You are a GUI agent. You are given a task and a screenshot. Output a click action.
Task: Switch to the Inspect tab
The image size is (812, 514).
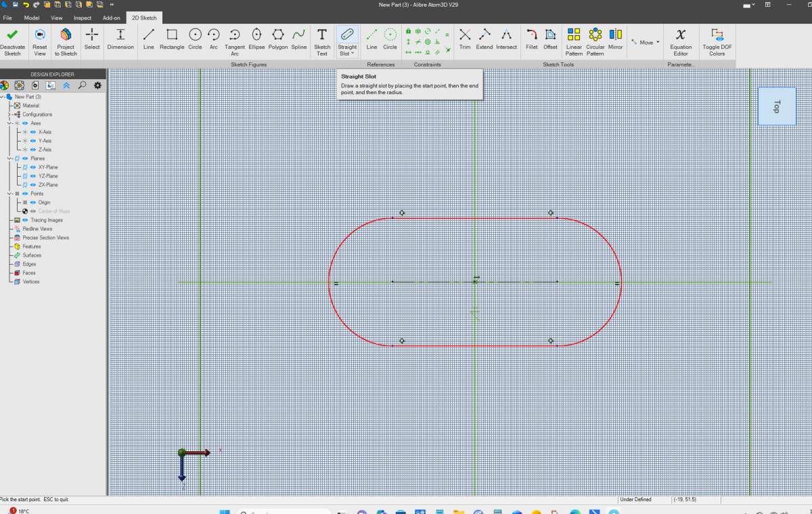pyautogui.click(x=83, y=18)
